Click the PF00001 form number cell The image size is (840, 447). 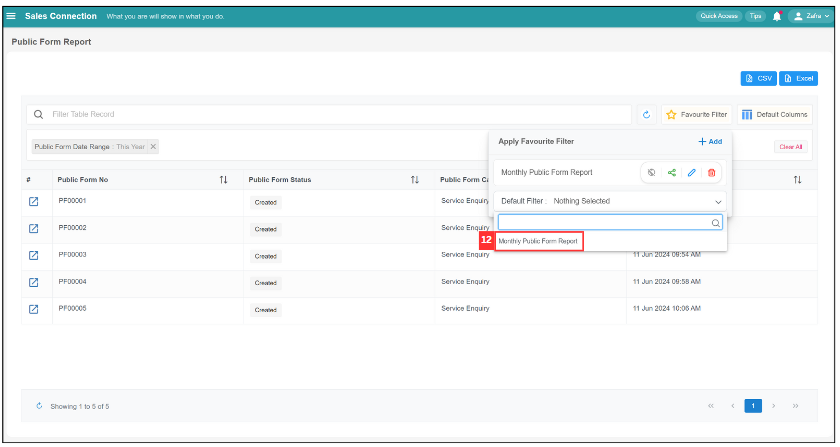72,200
